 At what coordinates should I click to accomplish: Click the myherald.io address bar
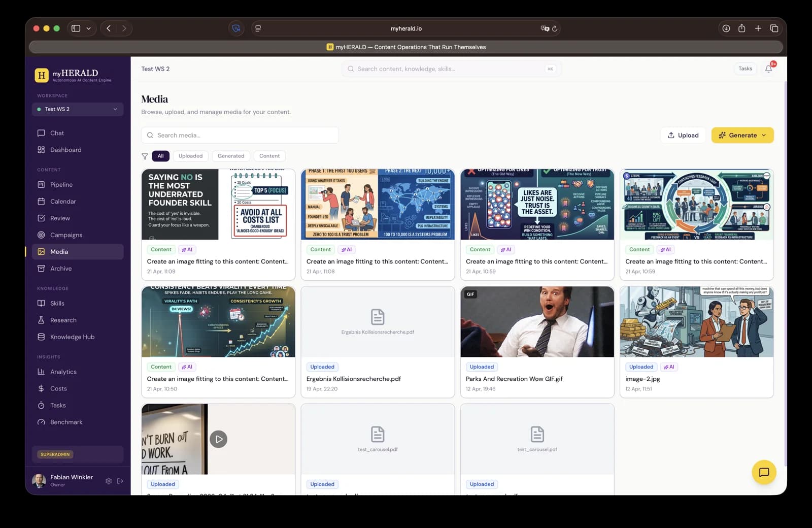click(406, 28)
